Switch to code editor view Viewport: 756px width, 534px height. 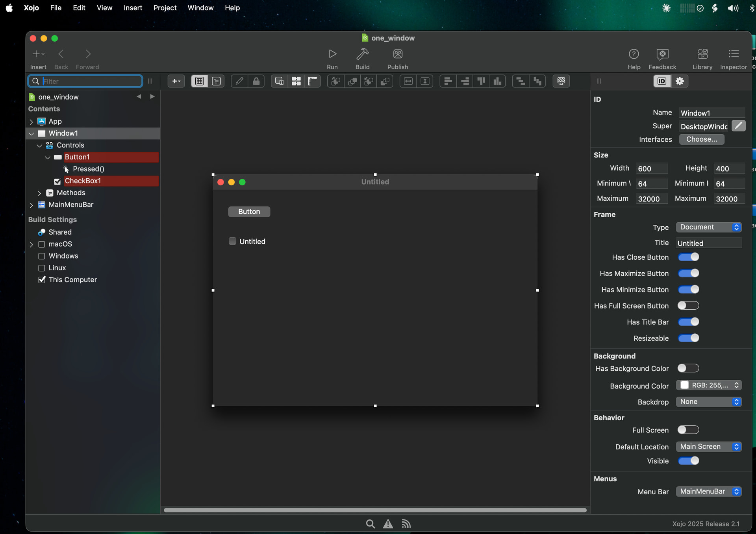[216, 81]
